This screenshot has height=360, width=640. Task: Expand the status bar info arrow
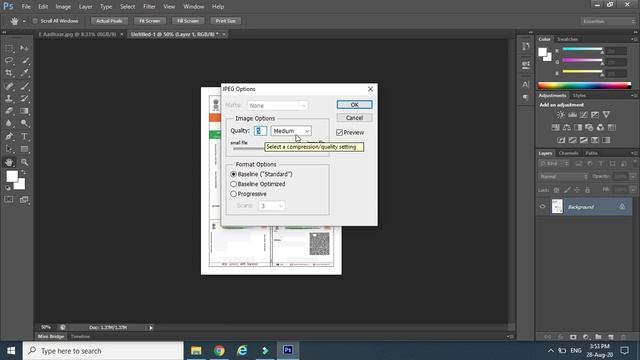pos(151,327)
